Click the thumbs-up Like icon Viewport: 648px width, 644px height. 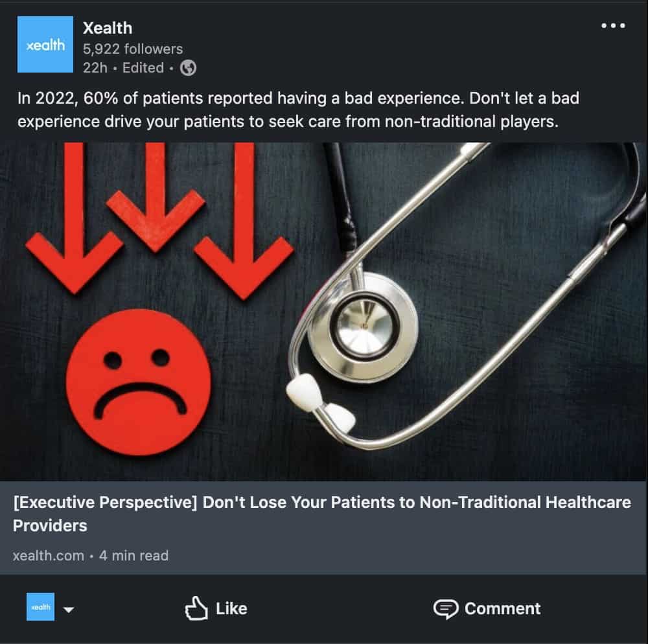pos(196,608)
